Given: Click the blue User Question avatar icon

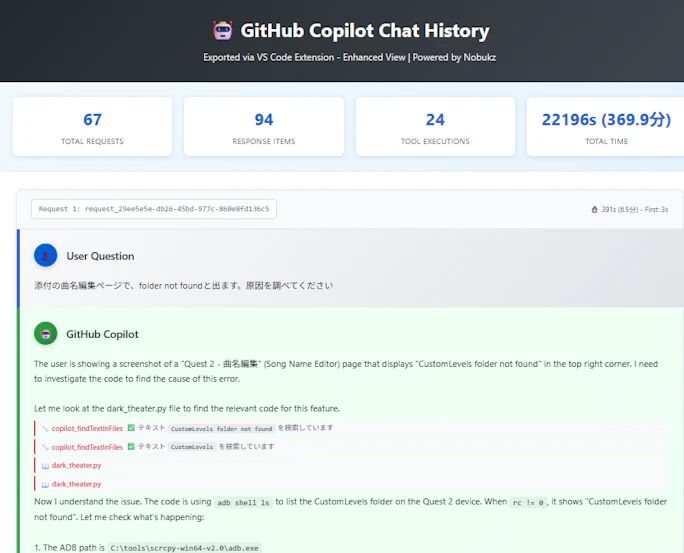Looking at the screenshot, I should pos(46,255).
